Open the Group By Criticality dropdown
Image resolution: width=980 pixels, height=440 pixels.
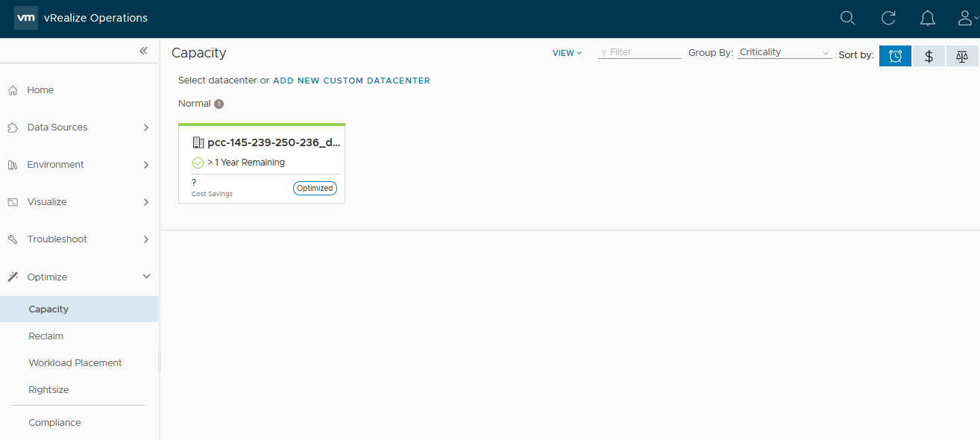tap(784, 53)
